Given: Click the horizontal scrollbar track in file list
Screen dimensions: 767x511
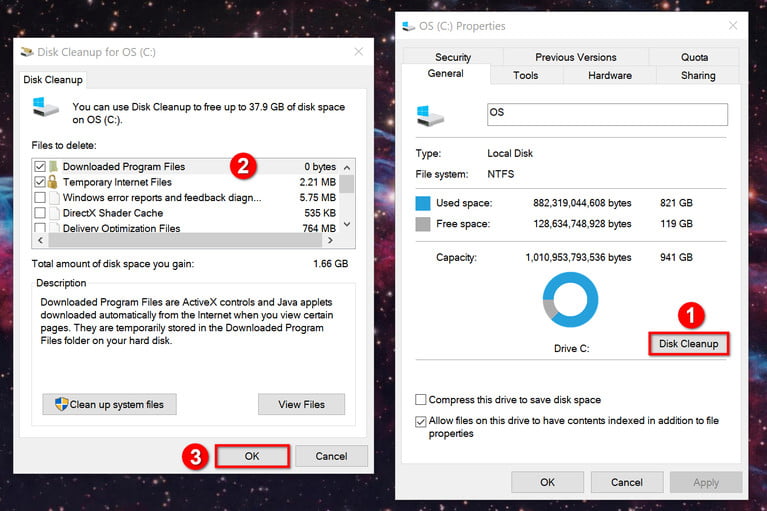Looking at the screenshot, I should pos(185,241).
